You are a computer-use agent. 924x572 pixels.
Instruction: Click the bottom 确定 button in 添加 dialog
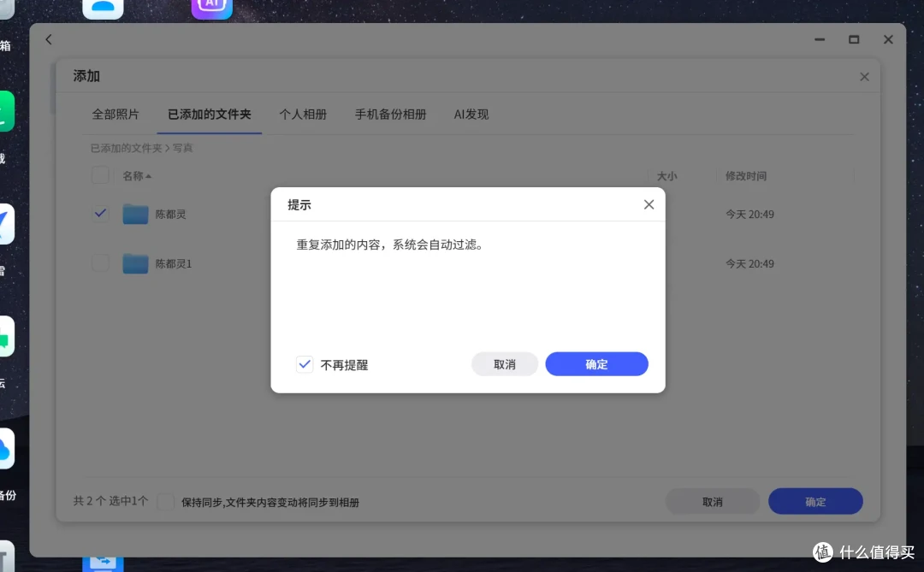815,501
